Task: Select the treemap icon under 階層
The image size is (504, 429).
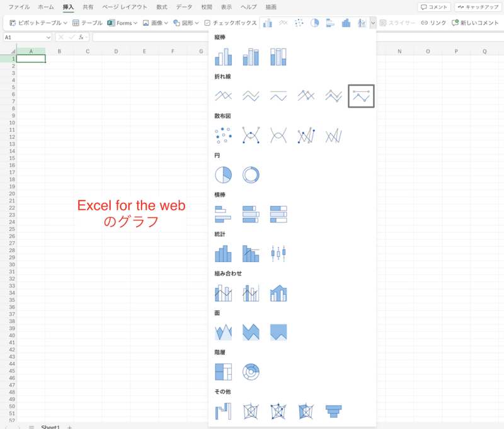Action: pos(223,372)
